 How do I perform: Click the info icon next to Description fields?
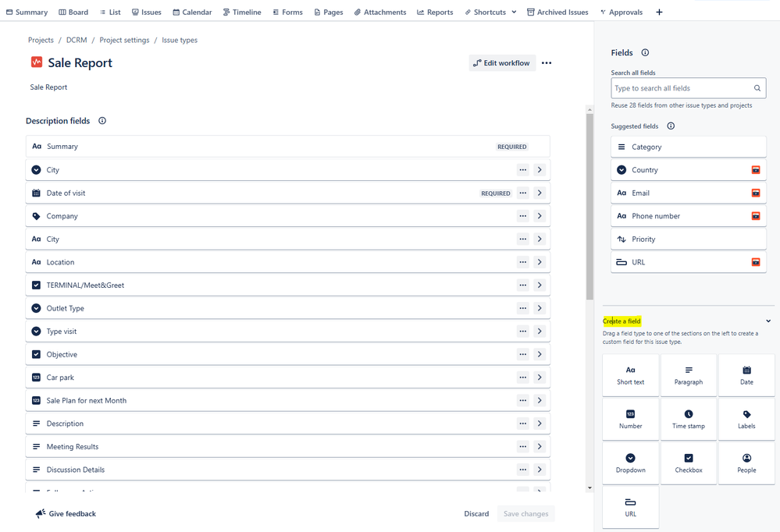pos(102,121)
